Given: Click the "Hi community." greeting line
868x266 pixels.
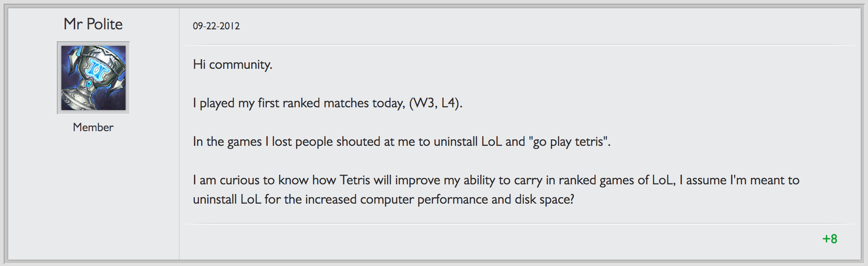Looking at the screenshot, I should (232, 65).
